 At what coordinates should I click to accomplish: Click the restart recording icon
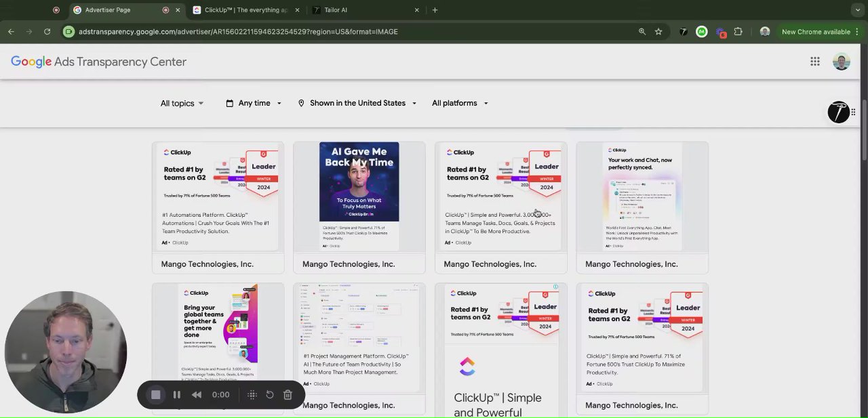[269, 394]
